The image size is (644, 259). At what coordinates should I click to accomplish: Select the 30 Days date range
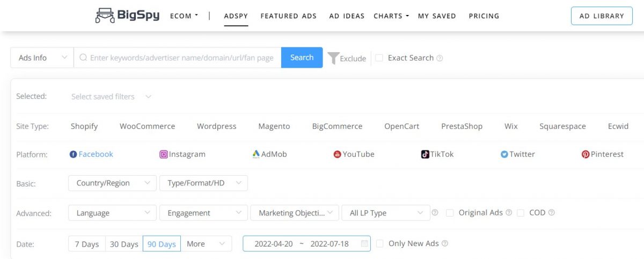coord(124,243)
